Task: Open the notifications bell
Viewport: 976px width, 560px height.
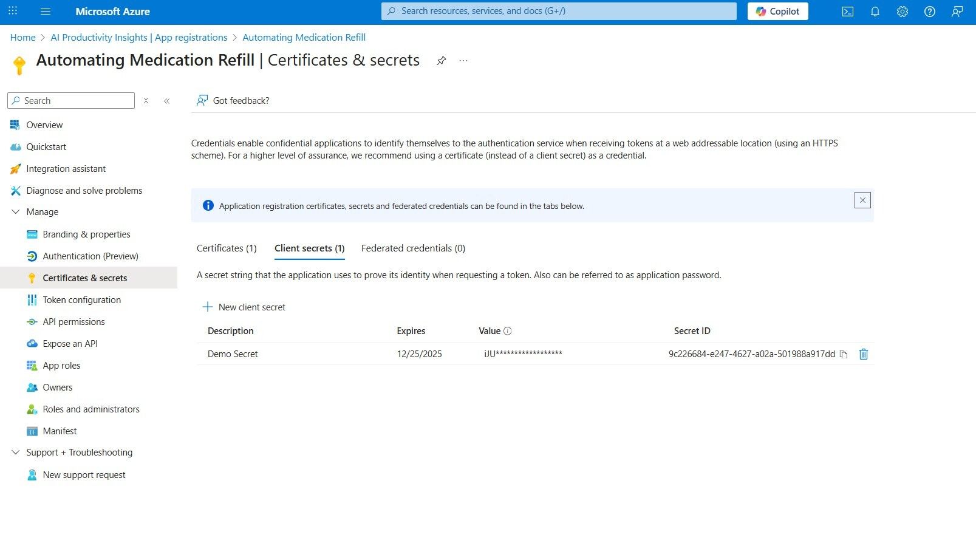Action: pyautogui.click(x=875, y=12)
